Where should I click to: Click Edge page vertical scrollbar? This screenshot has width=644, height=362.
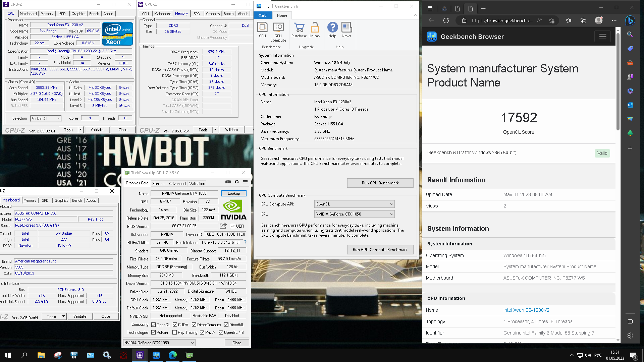618,82
